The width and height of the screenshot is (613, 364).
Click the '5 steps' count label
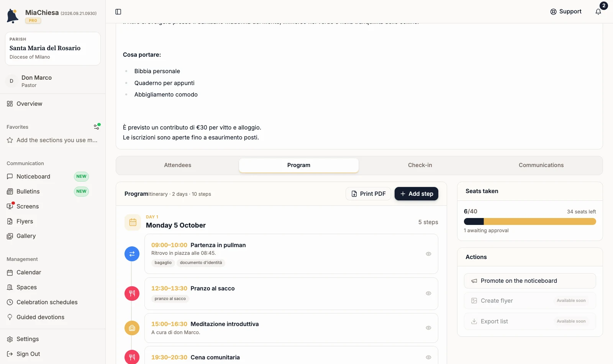click(x=428, y=222)
